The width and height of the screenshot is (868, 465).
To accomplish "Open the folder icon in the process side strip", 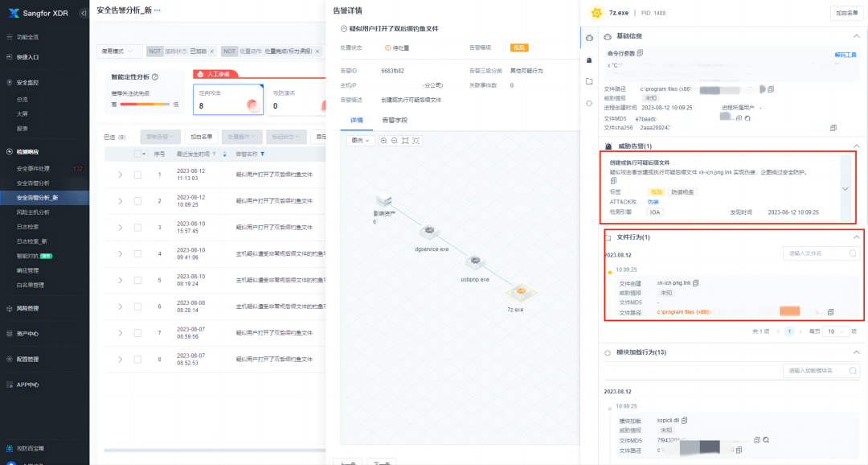I will pos(589,81).
